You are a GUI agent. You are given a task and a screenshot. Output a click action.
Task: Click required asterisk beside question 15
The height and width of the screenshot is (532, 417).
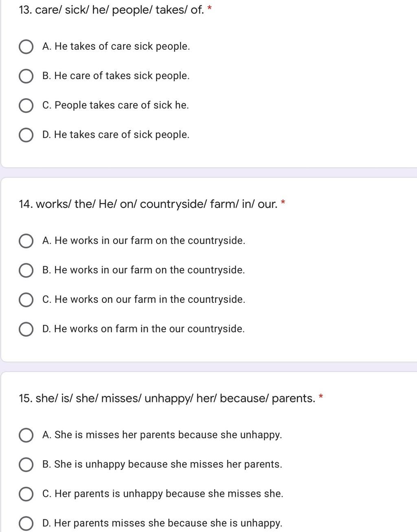321,396
